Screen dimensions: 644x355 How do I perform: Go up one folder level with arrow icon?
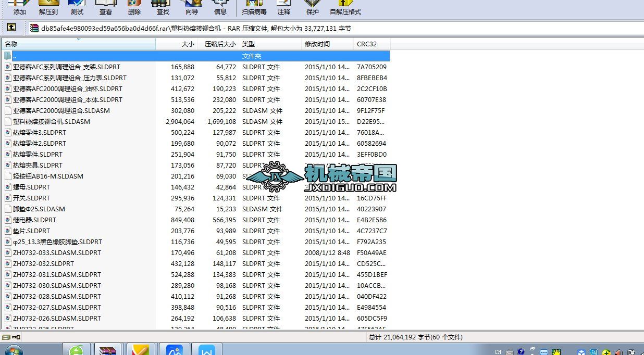point(11,28)
